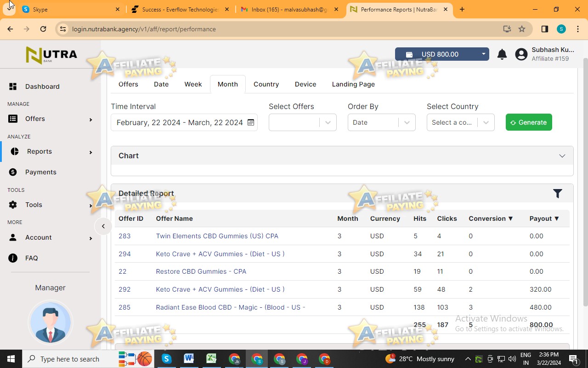The image size is (588, 368).
Task: Switch to the Skype browser tab
Action: (x=71, y=9)
